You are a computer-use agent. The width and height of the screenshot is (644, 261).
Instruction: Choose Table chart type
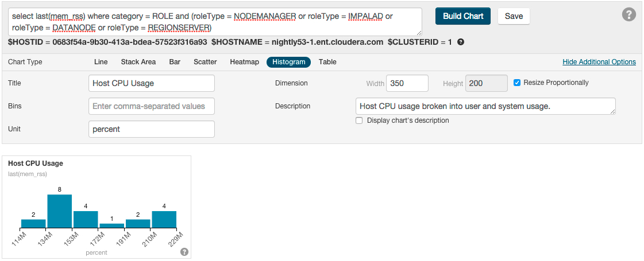327,62
